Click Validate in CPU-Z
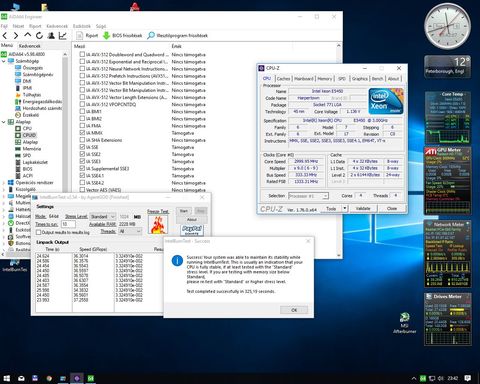The width and height of the screenshot is (480, 384). [363, 208]
